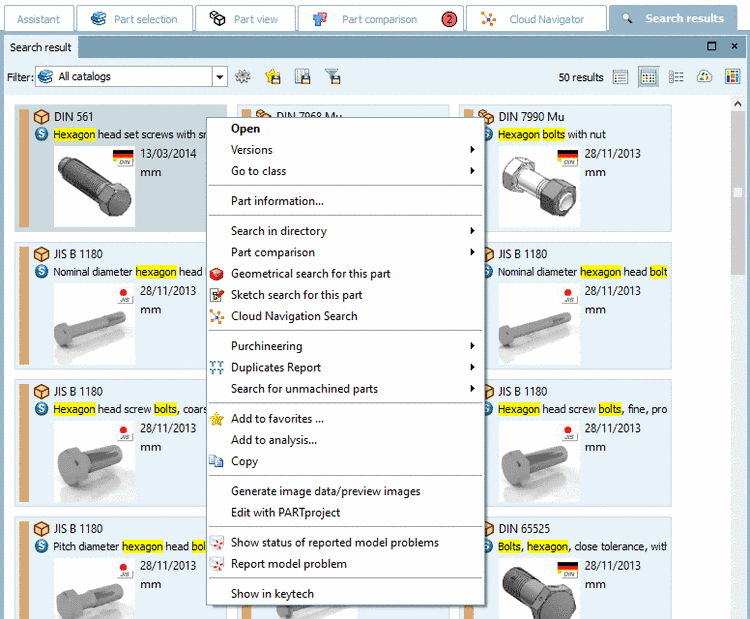
Task: Expand the Search in directory submenu
Action: pyautogui.click(x=346, y=231)
